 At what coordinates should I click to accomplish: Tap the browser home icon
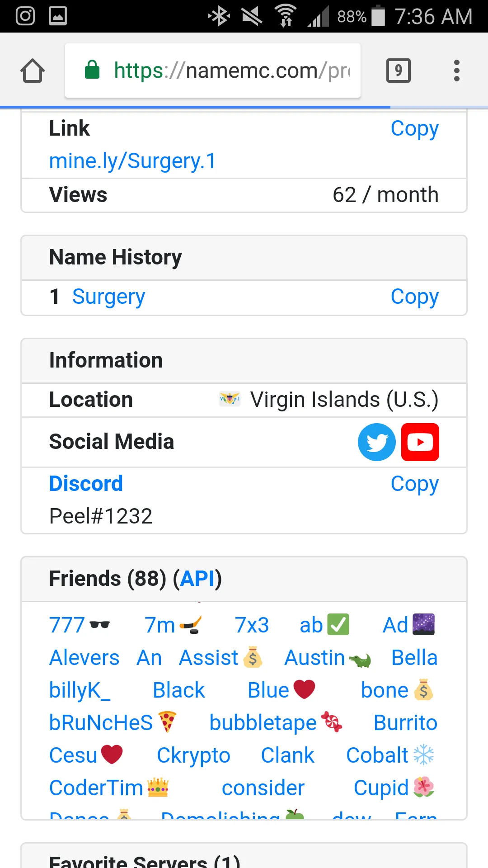33,71
